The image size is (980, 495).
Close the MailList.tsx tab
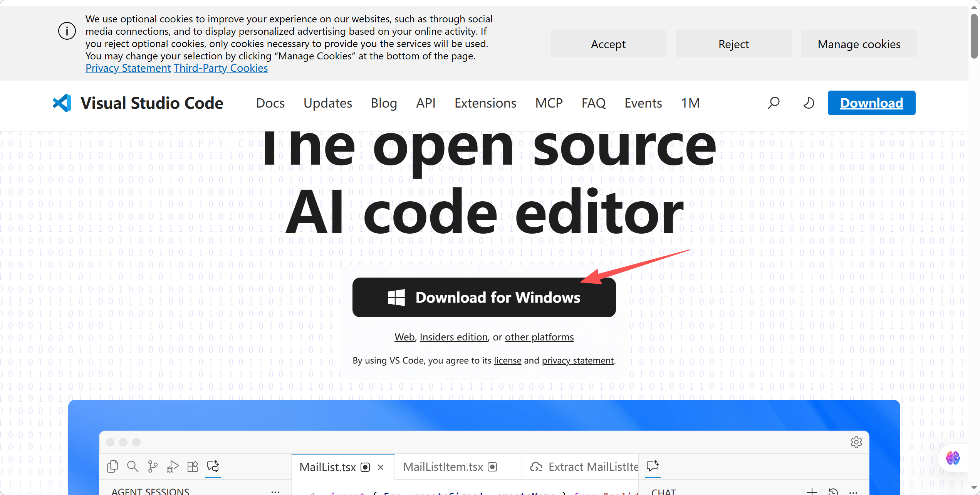[x=381, y=467]
